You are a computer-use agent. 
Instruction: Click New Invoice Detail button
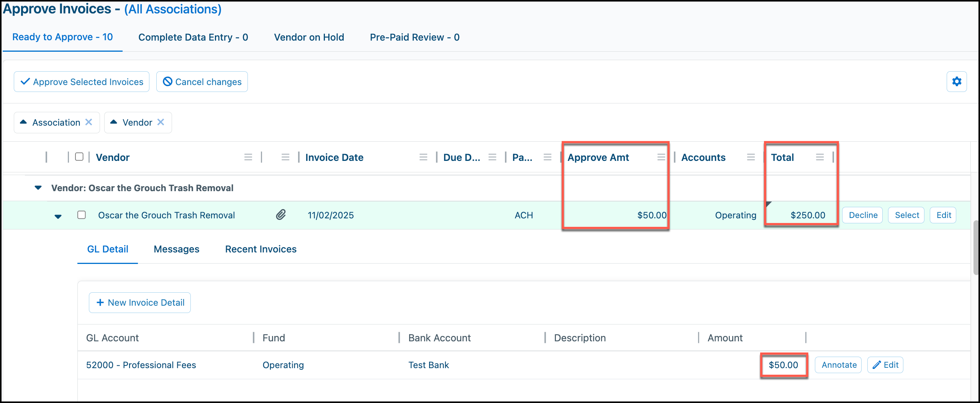coord(140,303)
